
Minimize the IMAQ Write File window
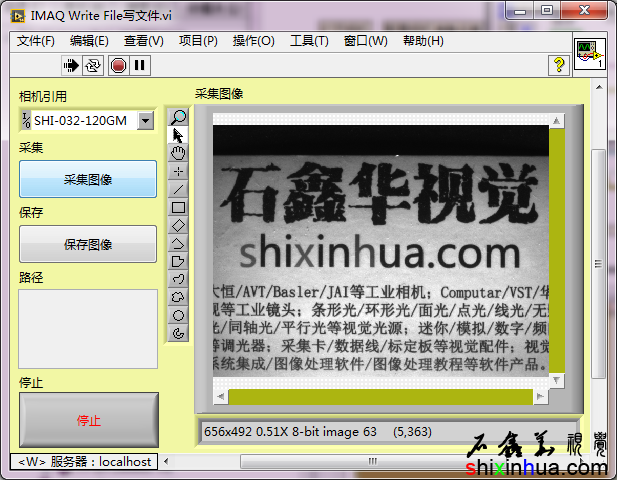pyautogui.click(x=520, y=11)
